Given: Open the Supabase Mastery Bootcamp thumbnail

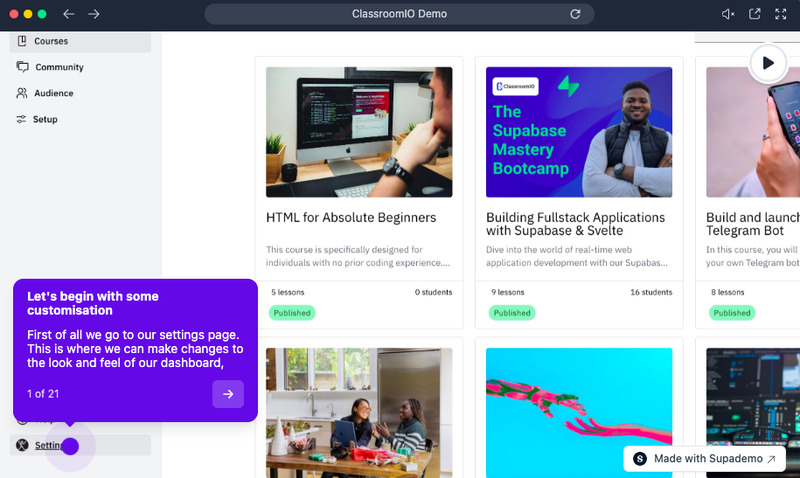Looking at the screenshot, I should point(579,132).
